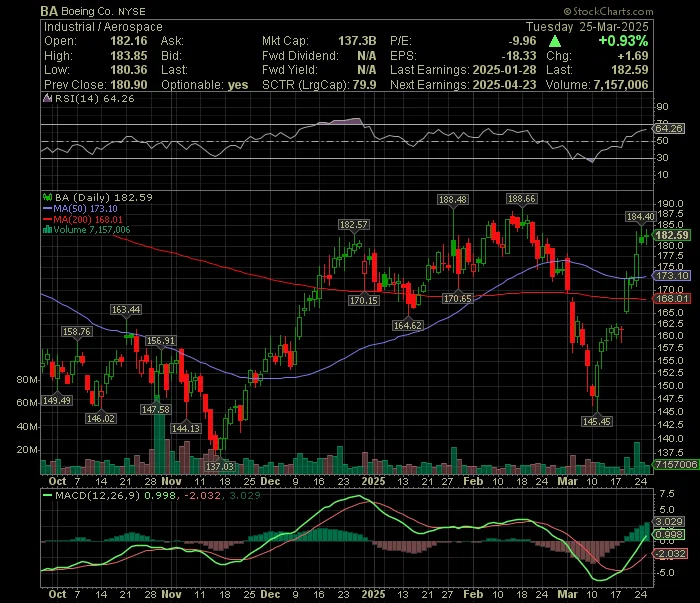Click the 147.58 price label
This screenshot has height=603, width=700.
coord(155,409)
